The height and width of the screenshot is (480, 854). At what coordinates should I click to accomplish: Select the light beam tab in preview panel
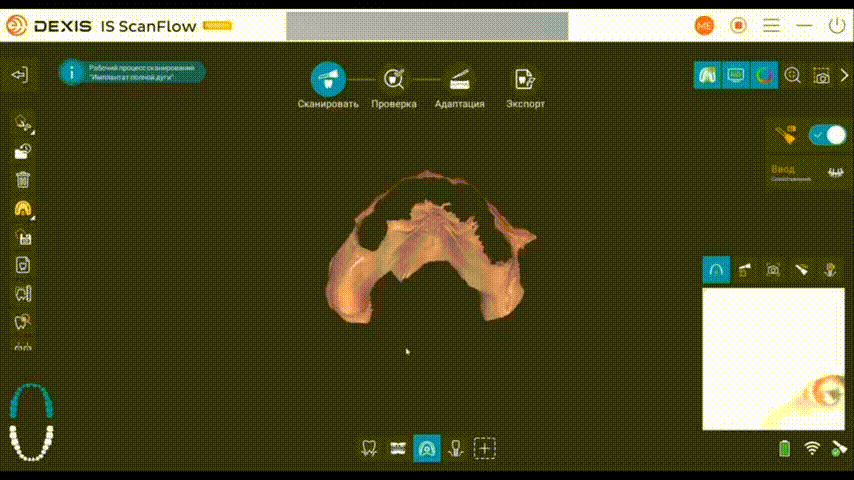pyautogui.click(x=802, y=270)
